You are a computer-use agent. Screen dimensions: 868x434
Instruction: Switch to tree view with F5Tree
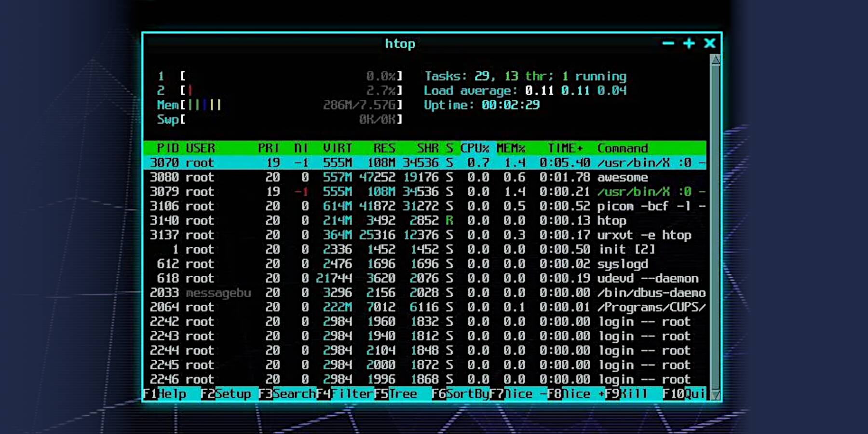[x=395, y=394]
